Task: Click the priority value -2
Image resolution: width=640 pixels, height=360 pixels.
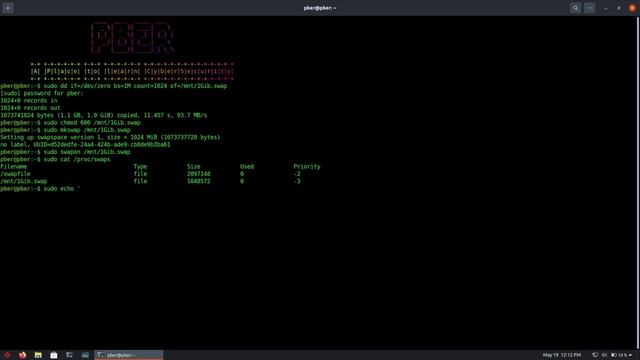Action: [x=297, y=174]
